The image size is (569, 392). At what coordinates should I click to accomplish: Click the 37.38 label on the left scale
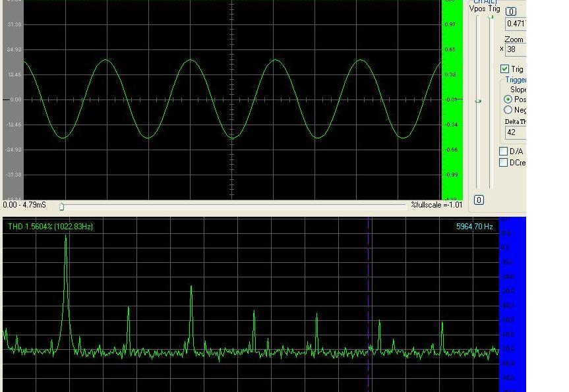[14, 24]
